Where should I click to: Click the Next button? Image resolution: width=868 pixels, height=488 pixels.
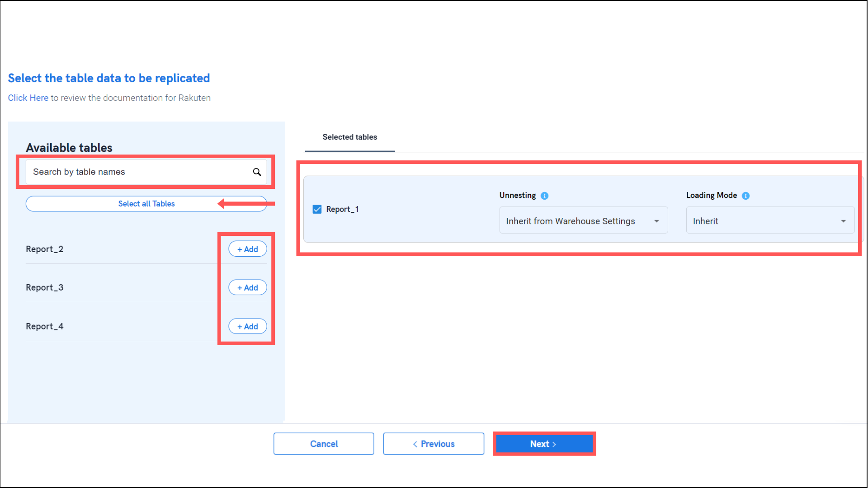tap(544, 444)
